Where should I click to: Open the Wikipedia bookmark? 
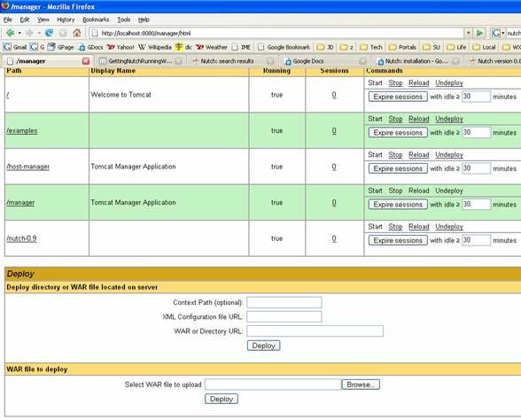[x=155, y=47]
